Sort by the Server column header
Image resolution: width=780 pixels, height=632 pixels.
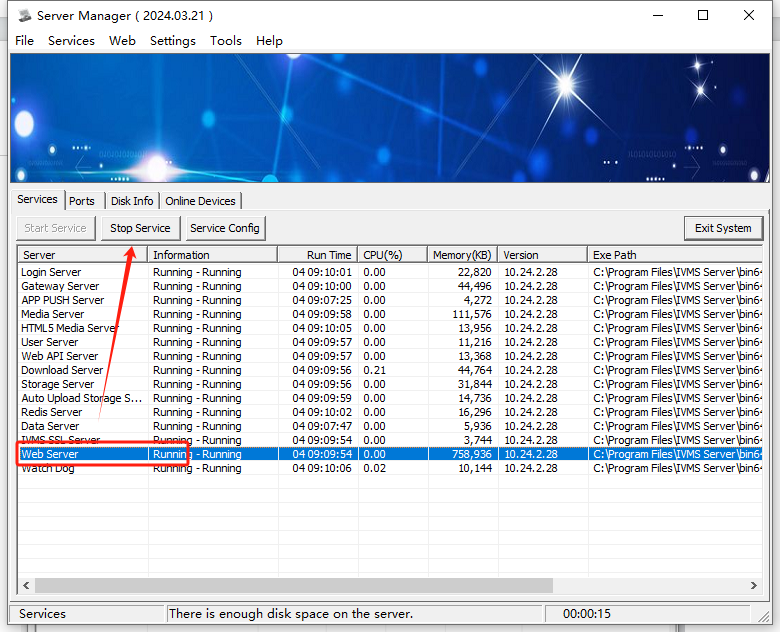coord(83,255)
